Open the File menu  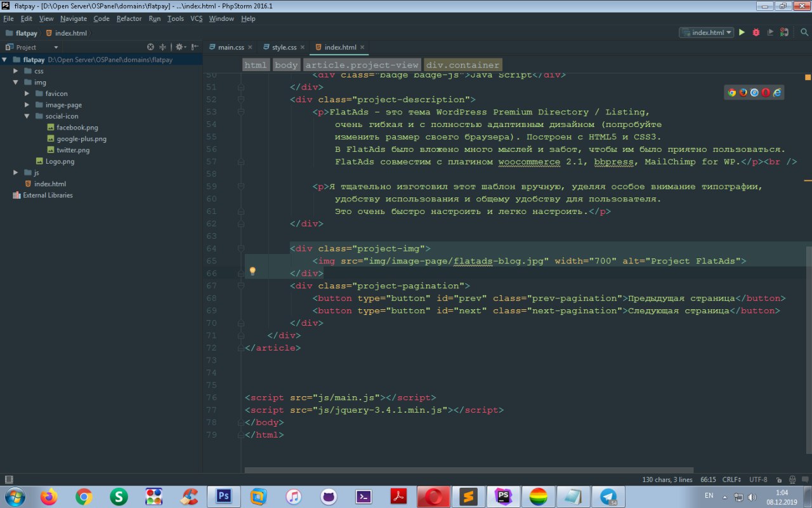[x=8, y=18]
